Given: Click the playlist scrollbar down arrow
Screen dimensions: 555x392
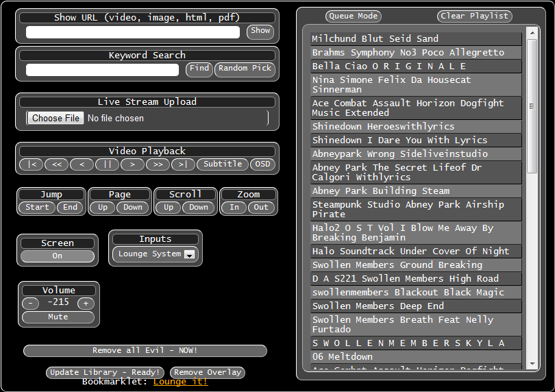Looking at the screenshot, I should click(x=532, y=363).
